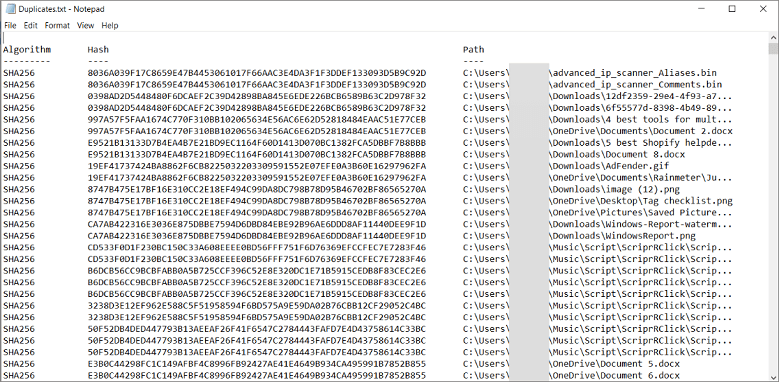Click the Hash column header text
This screenshot has height=382, width=779.
pos(98,50)
